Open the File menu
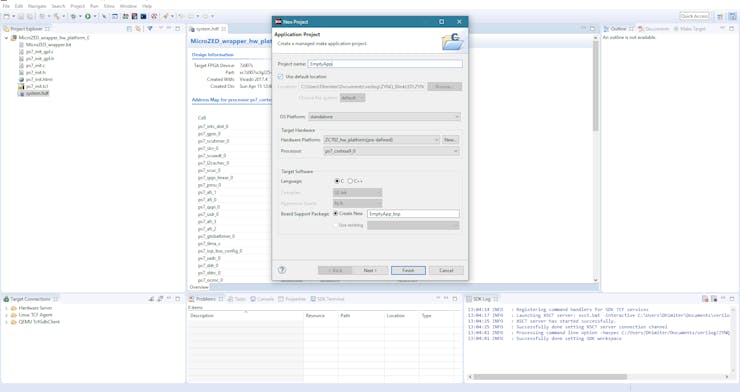This screenshot has height=392, width=740. (6, 6)
